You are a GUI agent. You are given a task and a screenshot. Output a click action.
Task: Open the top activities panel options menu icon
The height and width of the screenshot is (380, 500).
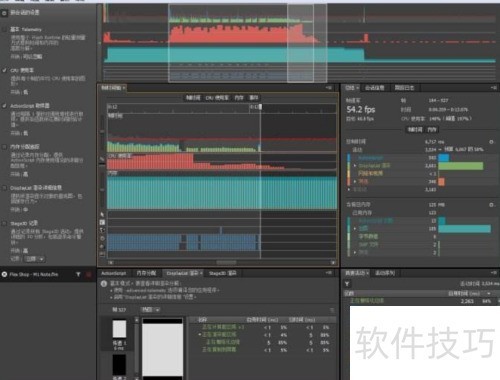click(494, 273)
